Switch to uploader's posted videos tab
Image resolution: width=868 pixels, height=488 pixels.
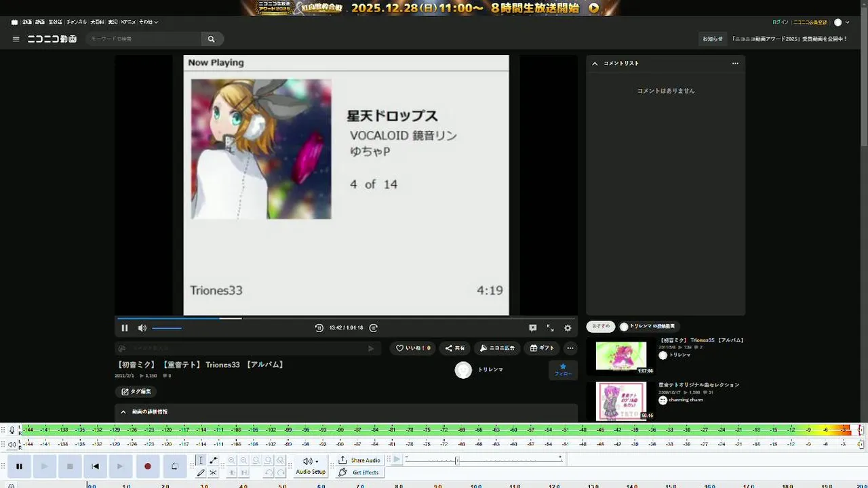coord(648,327)
